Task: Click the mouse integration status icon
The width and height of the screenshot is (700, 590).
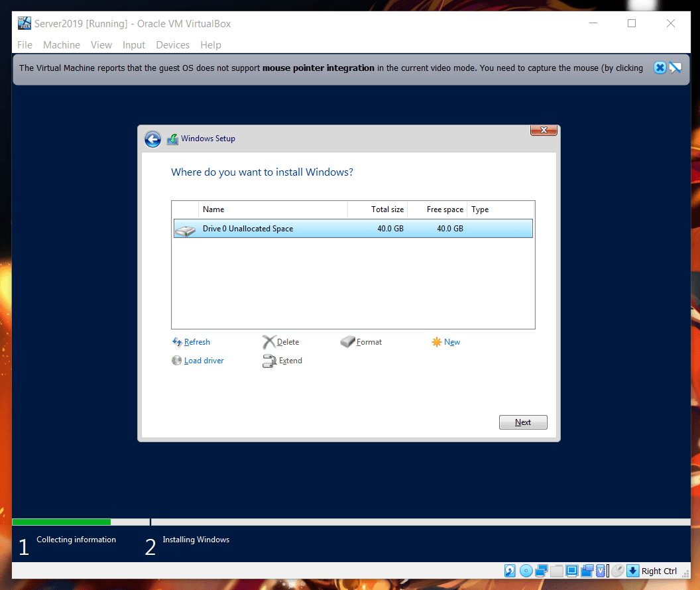Action: 617,571
